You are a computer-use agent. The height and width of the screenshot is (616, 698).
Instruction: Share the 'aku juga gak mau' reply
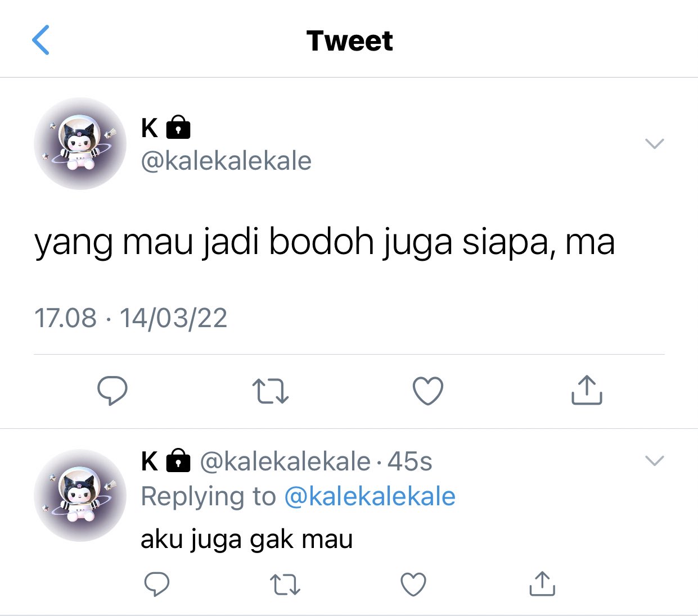point(542,583)
